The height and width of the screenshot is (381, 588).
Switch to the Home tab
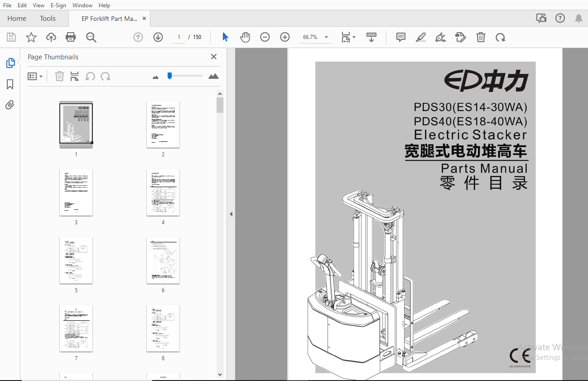pyautogui.click(x=17, y=19)
